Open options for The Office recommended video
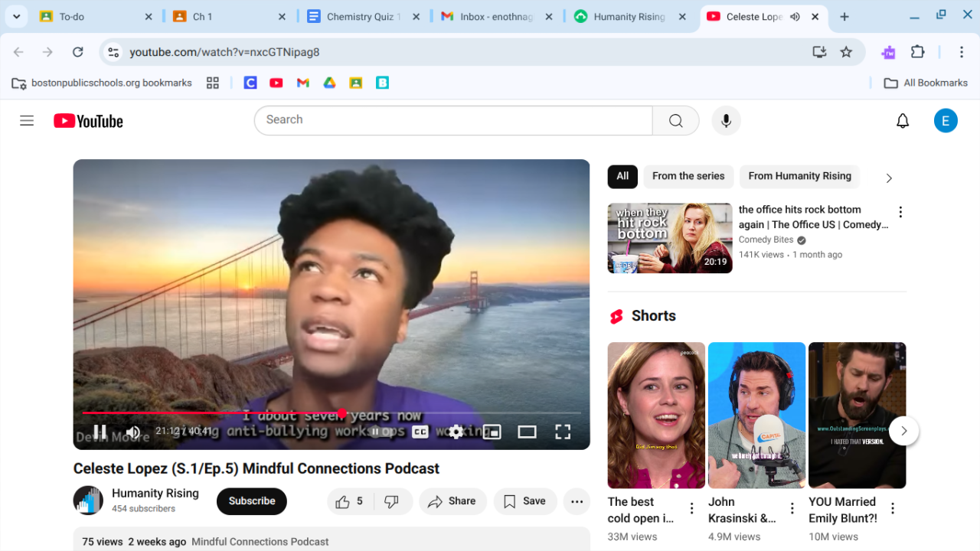 900,212
